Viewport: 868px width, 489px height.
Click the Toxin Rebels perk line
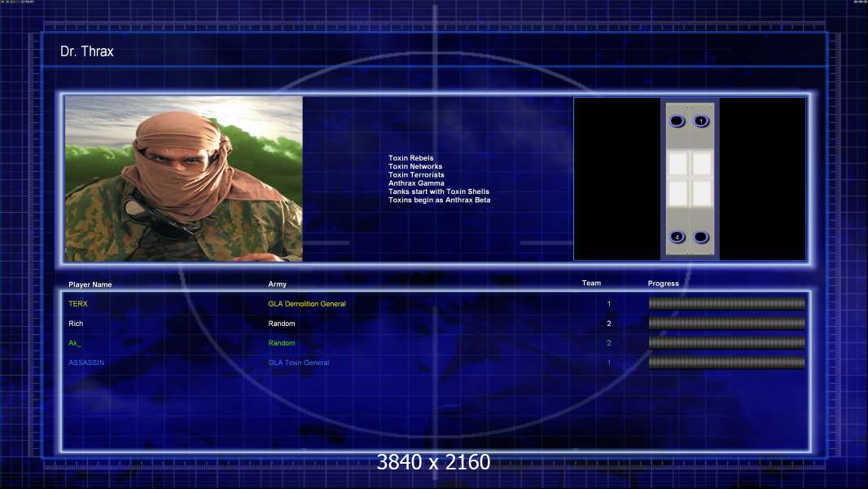[x=410, y=158]
